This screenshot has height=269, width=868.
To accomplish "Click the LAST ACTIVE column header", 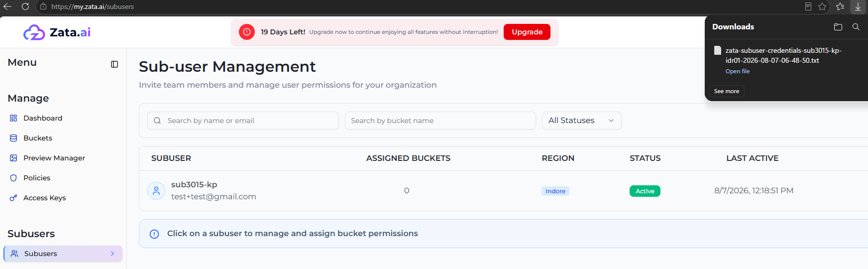I will click(x=752, y=158).
